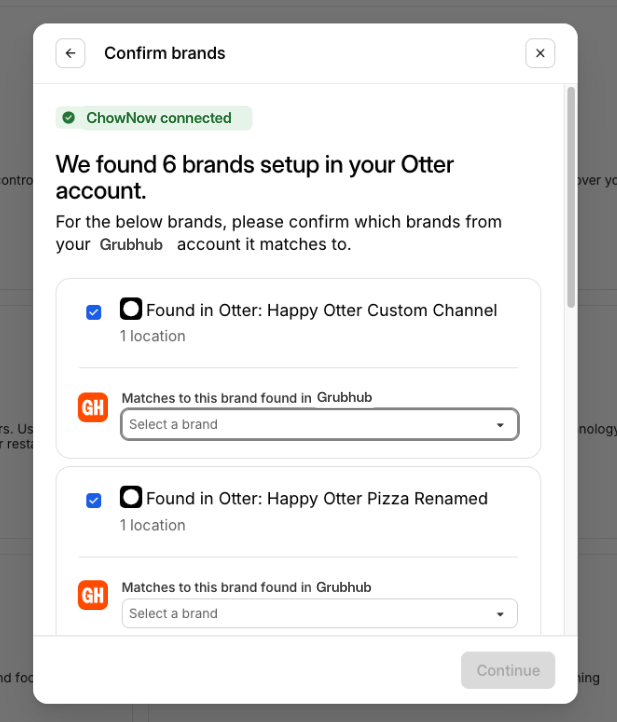Click Otter logo beside Happy Otter Custom Channel
The image size is (617, 722).
(x=131, y=309)
